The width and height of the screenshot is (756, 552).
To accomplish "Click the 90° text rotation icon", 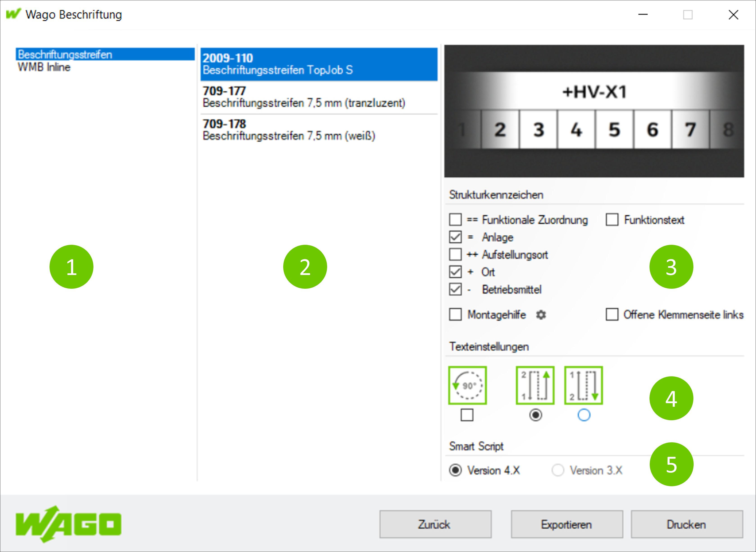I will [468, 386].
